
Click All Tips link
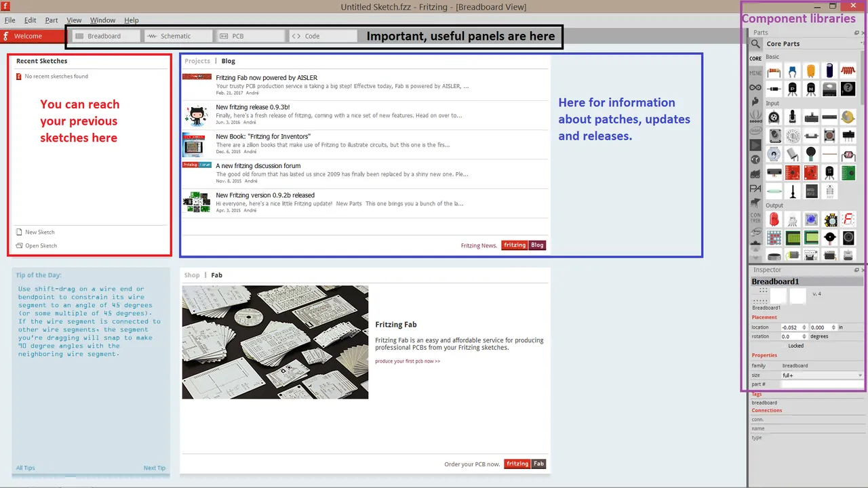coord(26,468)
